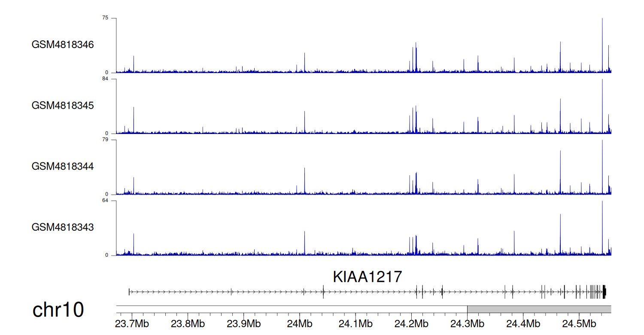Select the 24.3Mb axis label
The image size is (644, 335).
[x=467, y=323]
